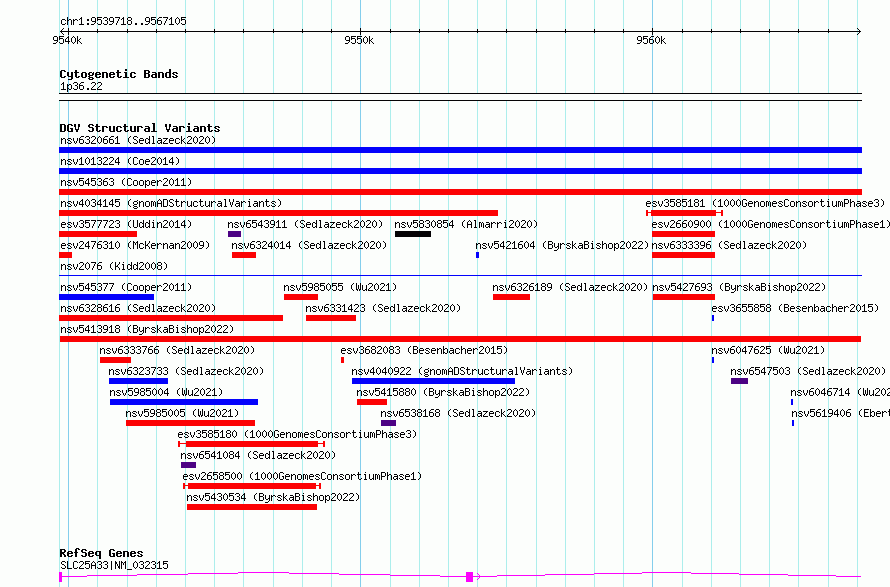Click nsv5413918 (ByrskaBishop2022) label
Screen dimensions: 890x587
point(147,329)
